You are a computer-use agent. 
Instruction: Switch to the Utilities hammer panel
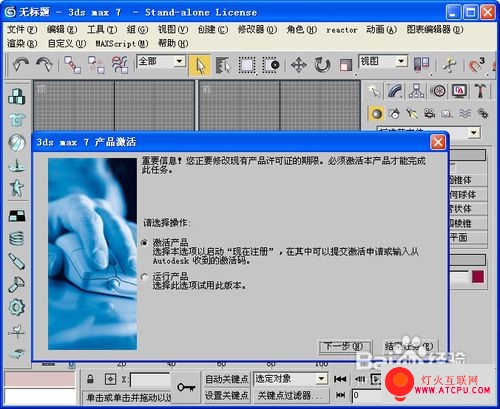[x=480, y=91]
